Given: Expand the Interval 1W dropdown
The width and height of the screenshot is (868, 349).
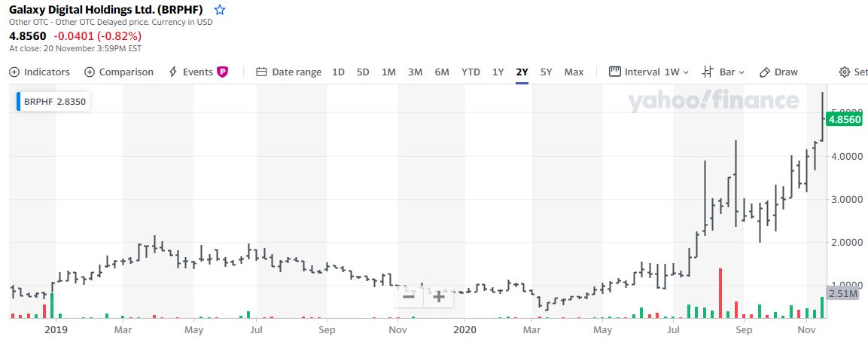Looking at the screenshot, I should coord(649,72).
